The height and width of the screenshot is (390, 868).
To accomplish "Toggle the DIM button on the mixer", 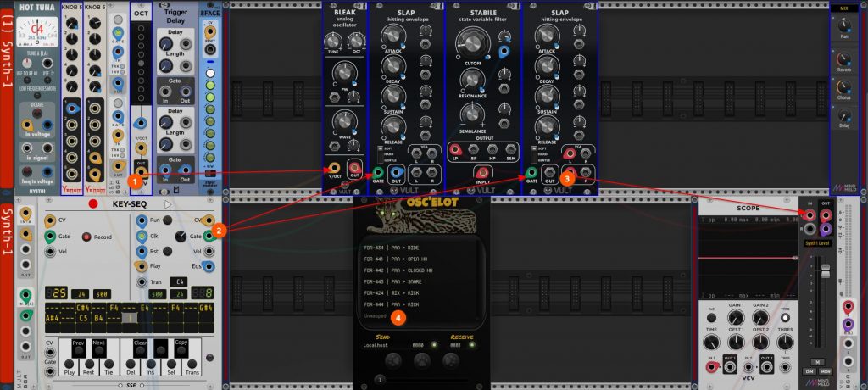I will point(810,371).
